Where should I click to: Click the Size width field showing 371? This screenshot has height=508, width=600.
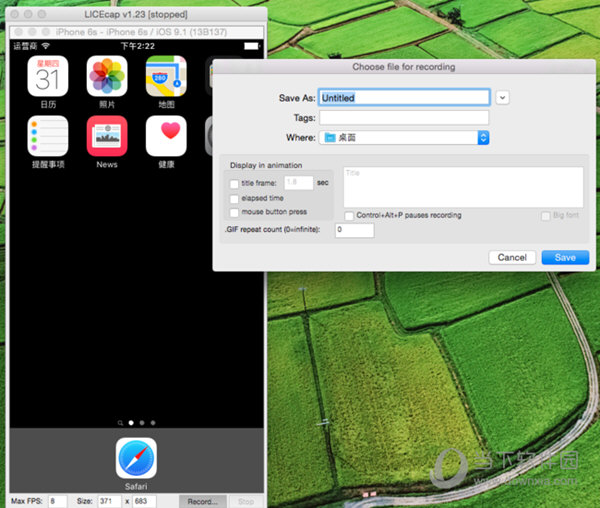[x=110, y=501]
